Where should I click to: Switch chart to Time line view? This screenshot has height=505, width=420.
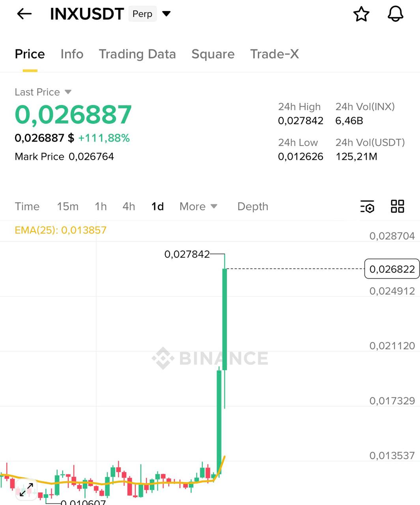[x=27, y=206]
